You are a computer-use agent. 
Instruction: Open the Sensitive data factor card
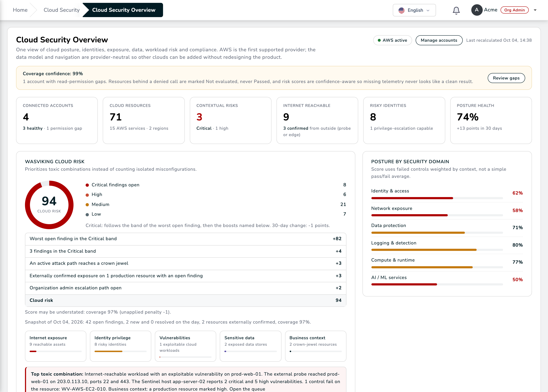point(250,346)
